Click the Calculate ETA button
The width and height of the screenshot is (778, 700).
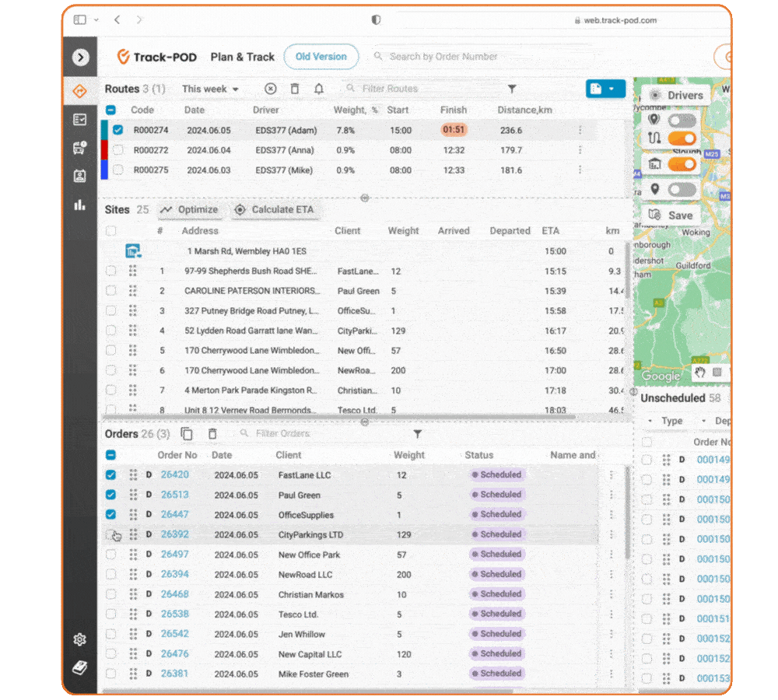pos(275,209)
